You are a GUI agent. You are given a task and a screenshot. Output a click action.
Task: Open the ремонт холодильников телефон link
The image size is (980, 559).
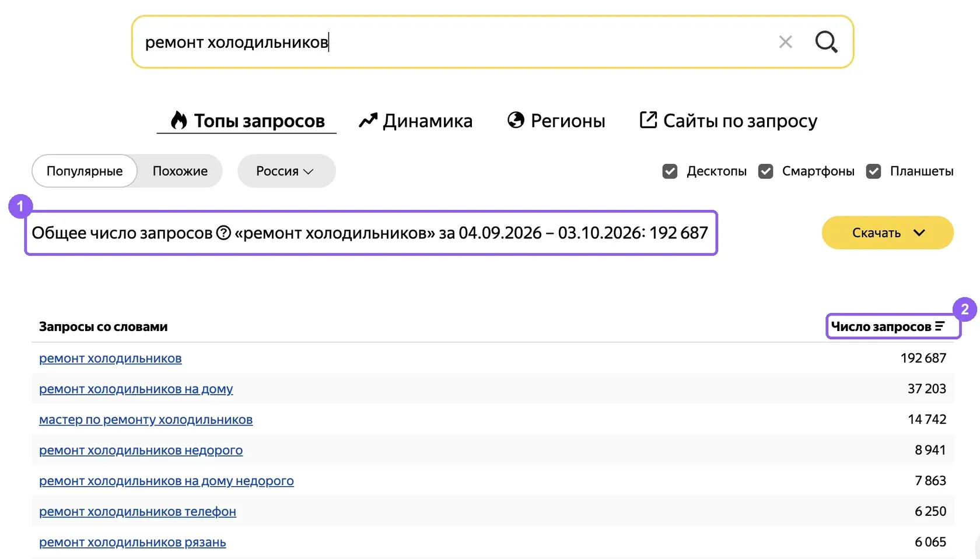pyautogui.click(x=138, y=511)
